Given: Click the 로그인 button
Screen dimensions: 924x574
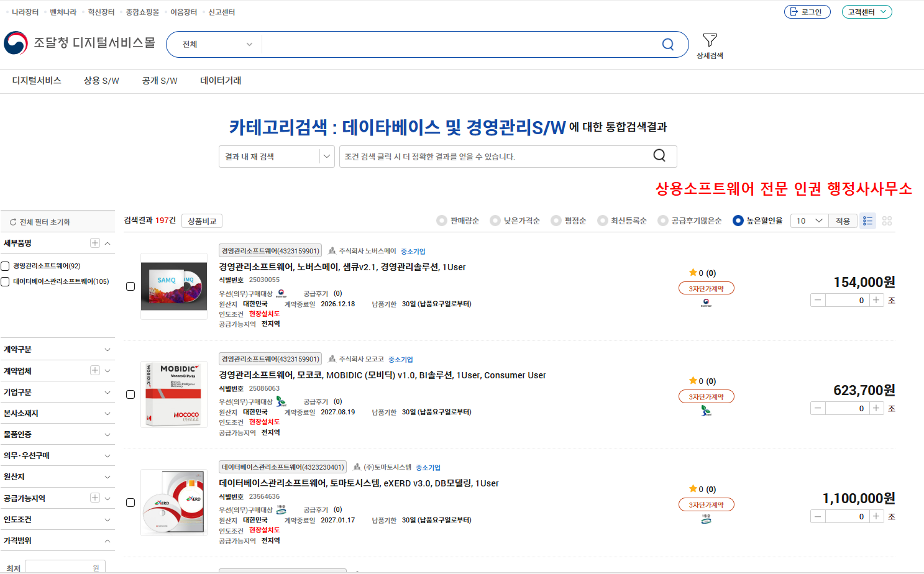Looking at the screenshot, I should (807, 12).
